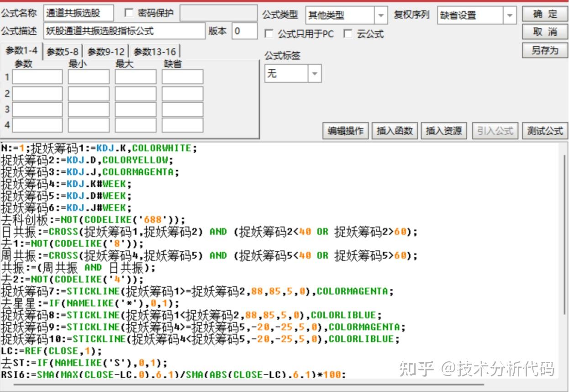This screenshot has height=392, width=569.
Task: Click the line 共振:=(周共振 AND 日共振)
Action: pyautogui.click(x=79, y=267)
